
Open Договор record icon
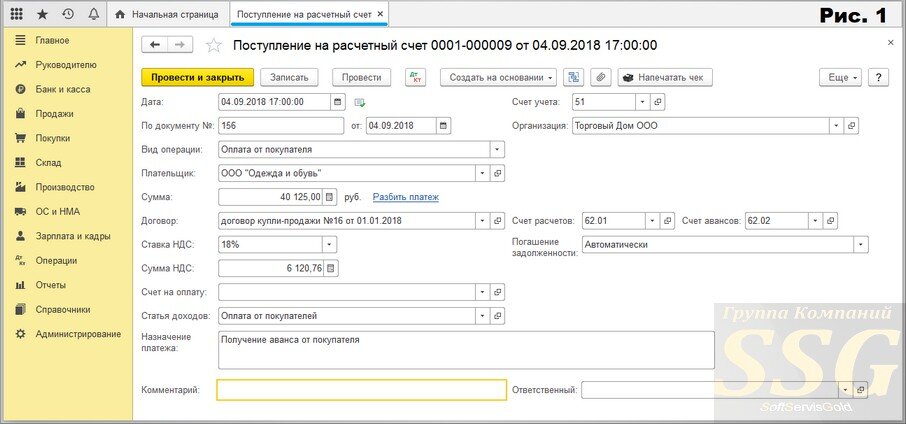497,221
